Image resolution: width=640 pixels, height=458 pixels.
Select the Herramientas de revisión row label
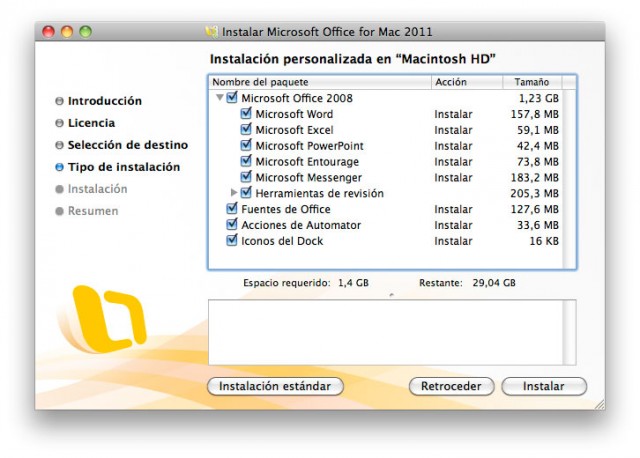pyautogui.click(x=320, y=193)
